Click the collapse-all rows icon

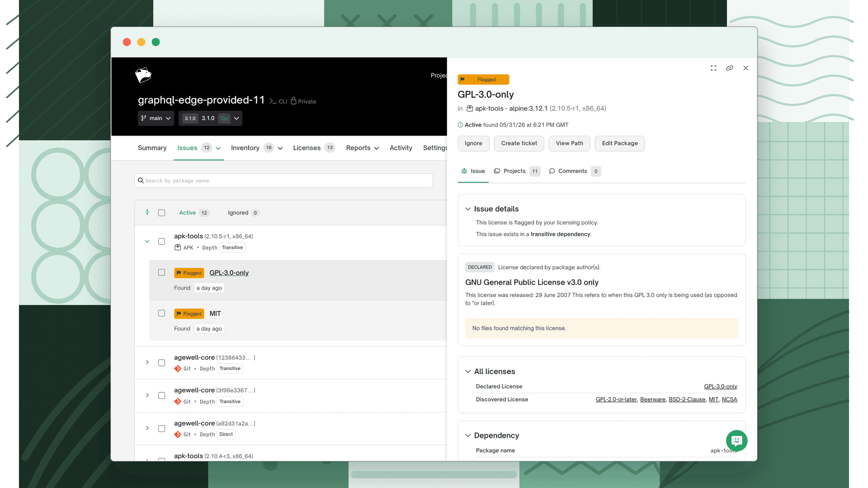(147, 212)
